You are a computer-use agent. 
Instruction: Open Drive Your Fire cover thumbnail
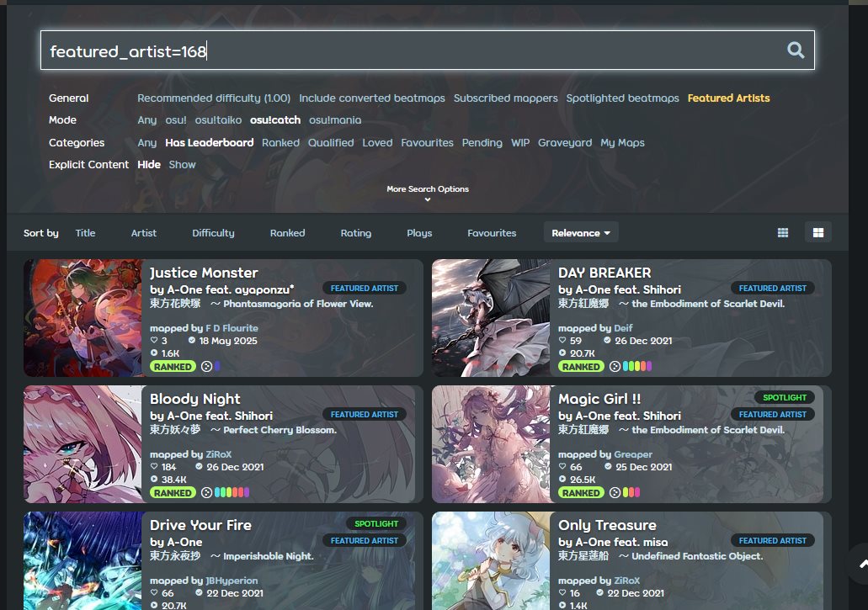(83, 561)
